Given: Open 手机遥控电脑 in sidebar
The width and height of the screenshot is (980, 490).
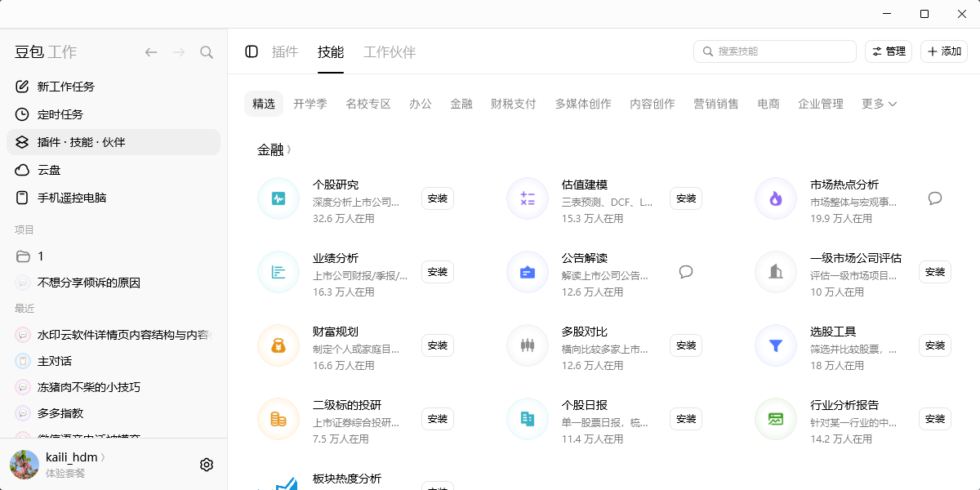Looking at the screenshot, I should pyautogui.click(x=114, y=198).
